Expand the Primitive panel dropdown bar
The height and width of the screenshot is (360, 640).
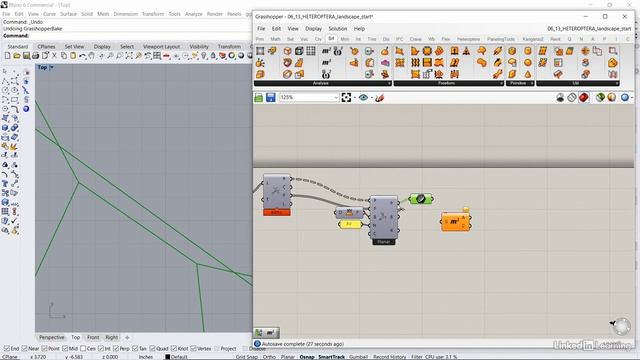520,83
